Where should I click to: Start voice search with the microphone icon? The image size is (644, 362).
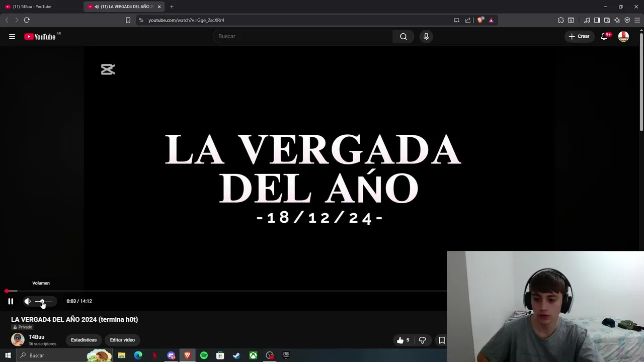tap(426, 36)
